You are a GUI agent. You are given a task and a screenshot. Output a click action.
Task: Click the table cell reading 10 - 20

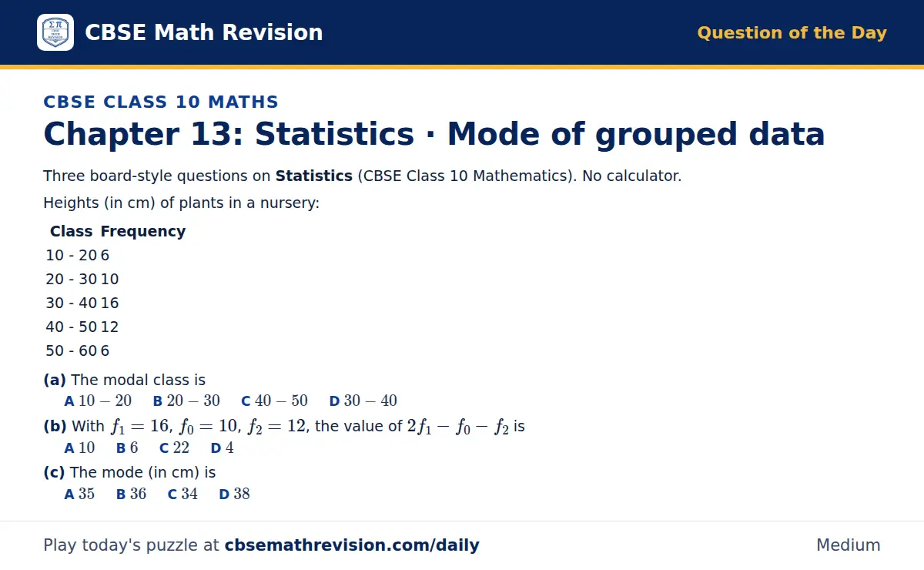coord(71,255)
